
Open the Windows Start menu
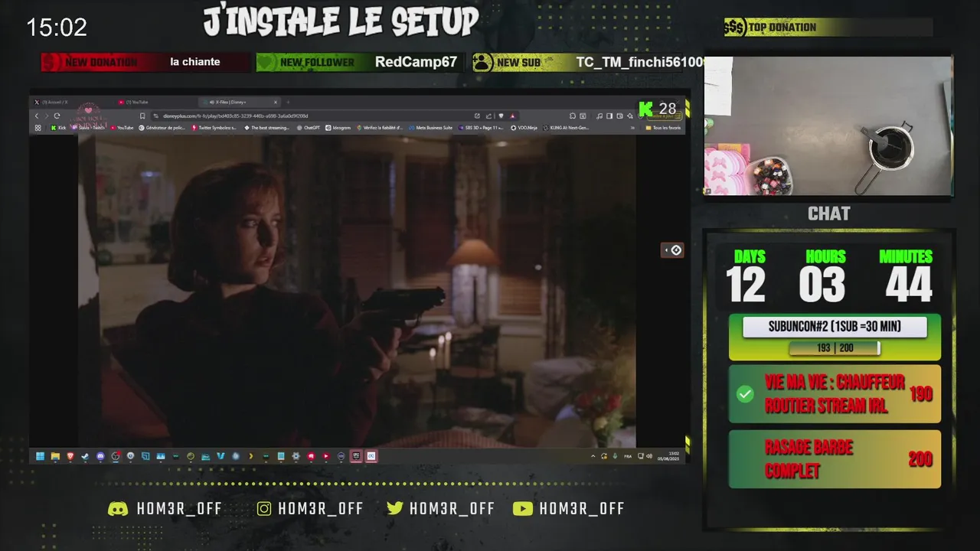[40, 456]
